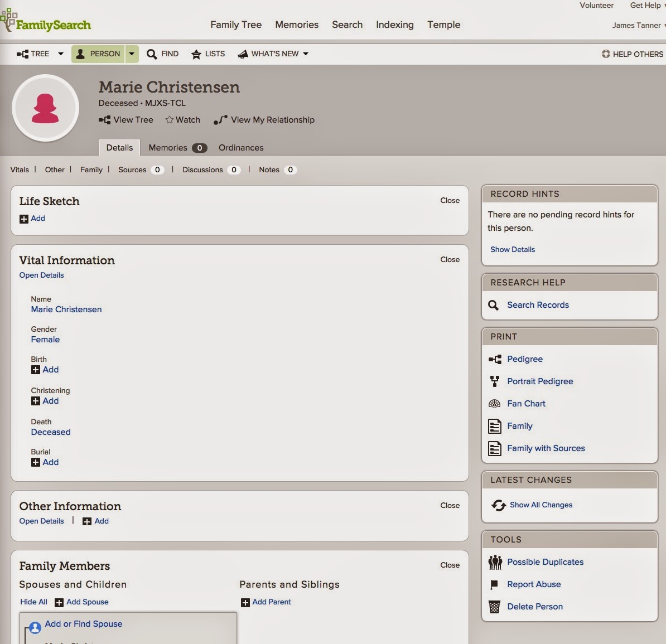The image size is (666, 644).
Task: Close the Vital Information section
Action: point(450,259)
